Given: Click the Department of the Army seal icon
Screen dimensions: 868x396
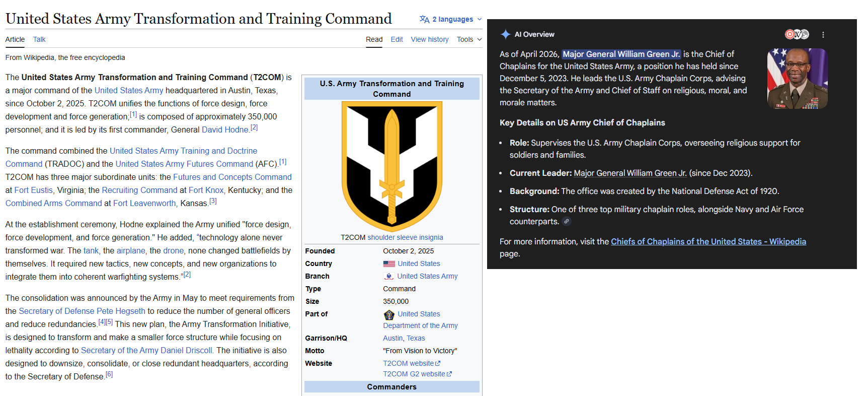Looking at the screenshot, I should click(389, 315).
